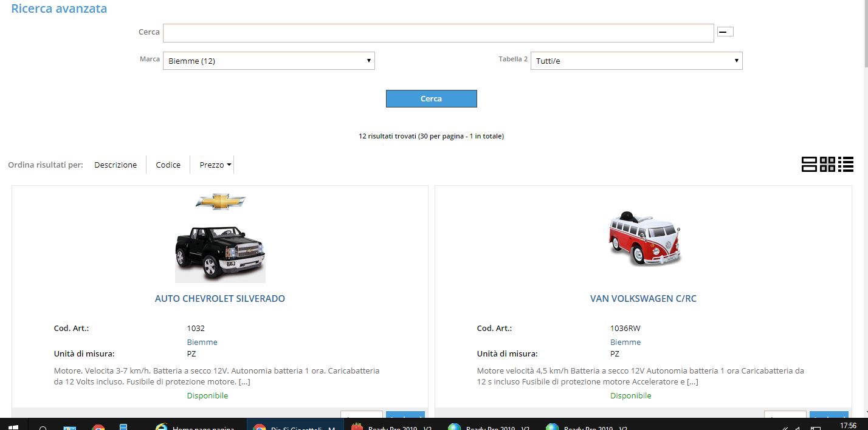The image size is (868, 430).
Task: Click the red Volkswagen van thumbnail
Action: coord(644,239)
